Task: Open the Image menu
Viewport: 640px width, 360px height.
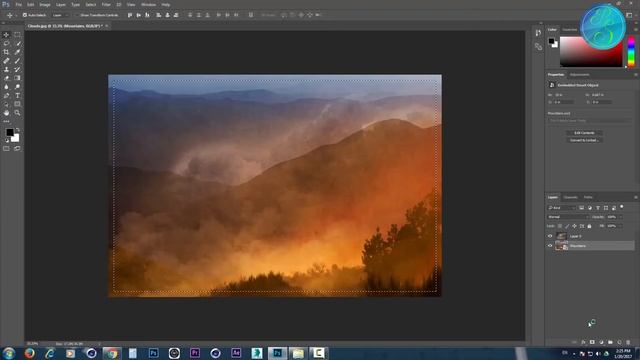Action: click(x=45, y=4)
